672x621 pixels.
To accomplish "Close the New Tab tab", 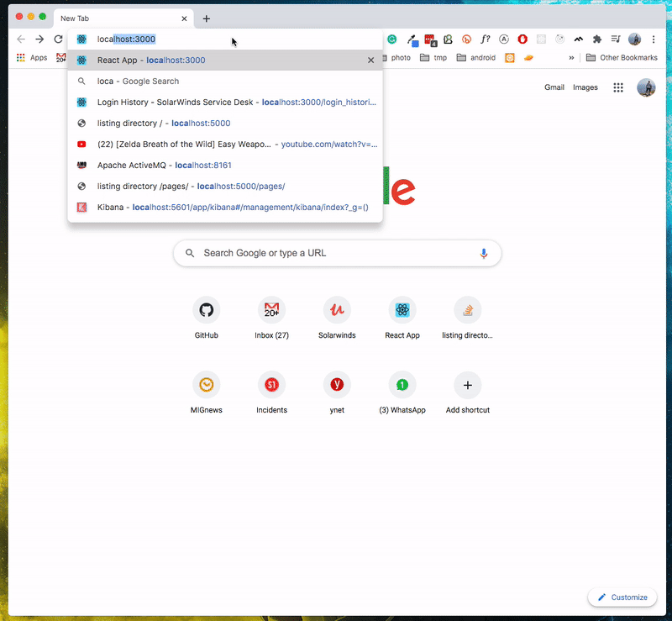I will [x=184, y=18].
